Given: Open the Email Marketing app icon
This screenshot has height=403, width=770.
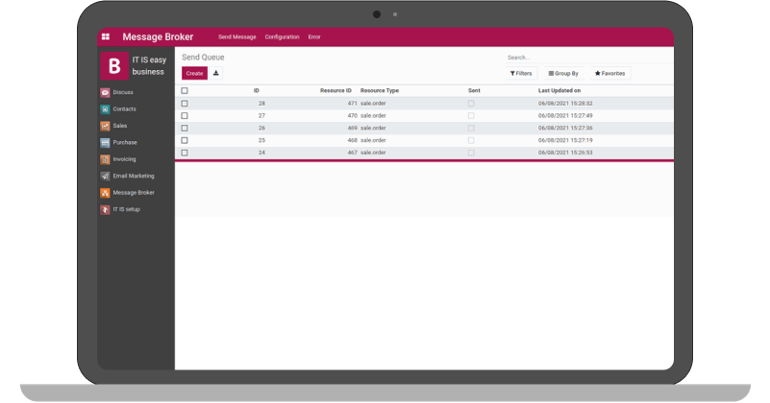Looking at the screenshot, I should pyautogui.click(x=105, y=176).
